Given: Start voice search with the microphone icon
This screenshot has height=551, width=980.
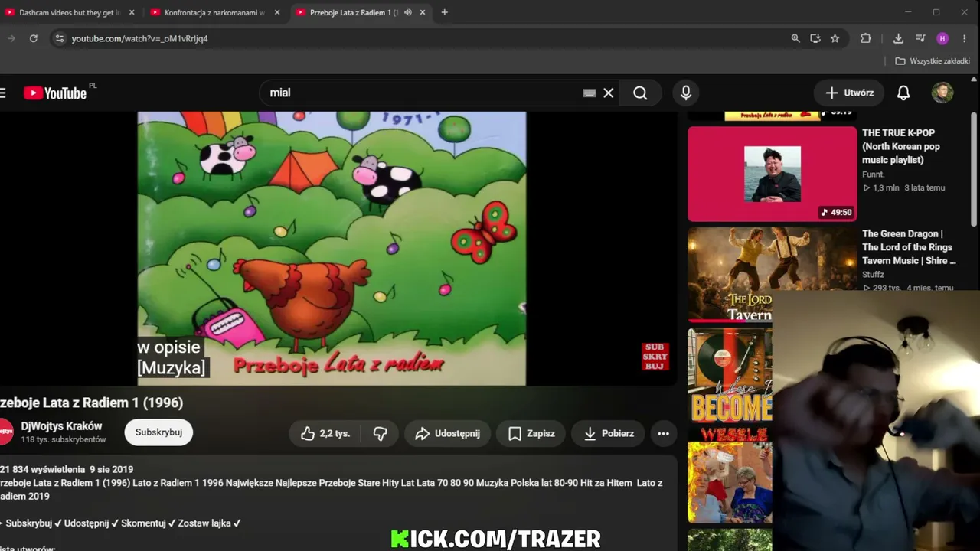Looking at the screenshot, I should point(686,93).
